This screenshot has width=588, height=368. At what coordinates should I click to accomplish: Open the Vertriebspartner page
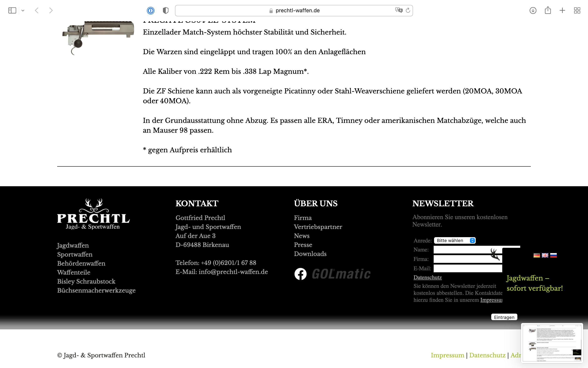tap(318, 227)
